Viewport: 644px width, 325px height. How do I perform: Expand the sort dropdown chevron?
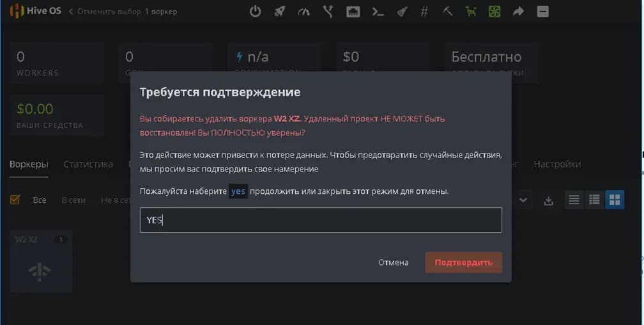click(523, 200)
